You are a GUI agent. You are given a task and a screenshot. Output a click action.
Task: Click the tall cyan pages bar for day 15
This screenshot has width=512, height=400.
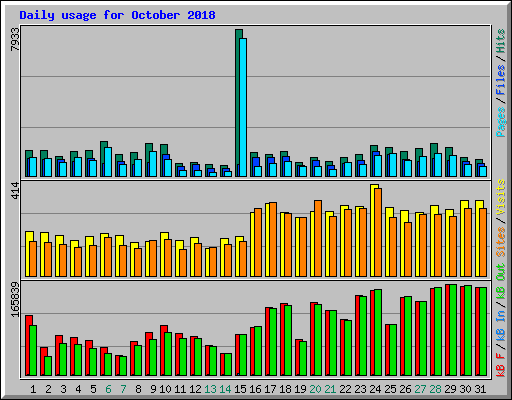point(243,107)
